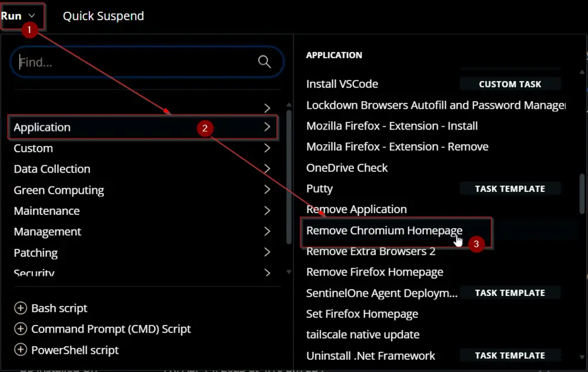
Task: Expand the Green Computing chevron
Action: point(267,190)
